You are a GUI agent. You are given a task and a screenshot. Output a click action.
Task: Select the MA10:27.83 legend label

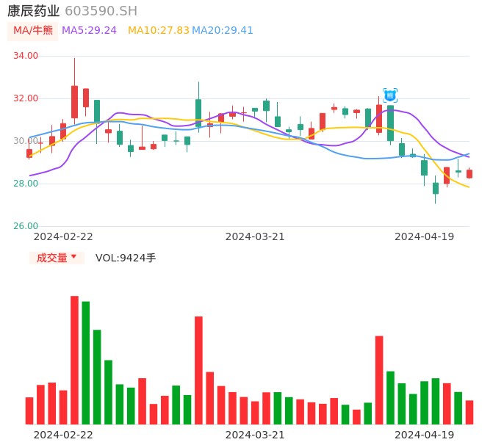click(x=158, y=30)
